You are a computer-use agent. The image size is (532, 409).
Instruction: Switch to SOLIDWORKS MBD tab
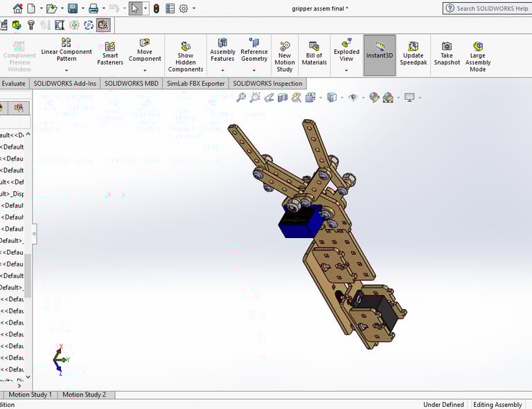132,83
